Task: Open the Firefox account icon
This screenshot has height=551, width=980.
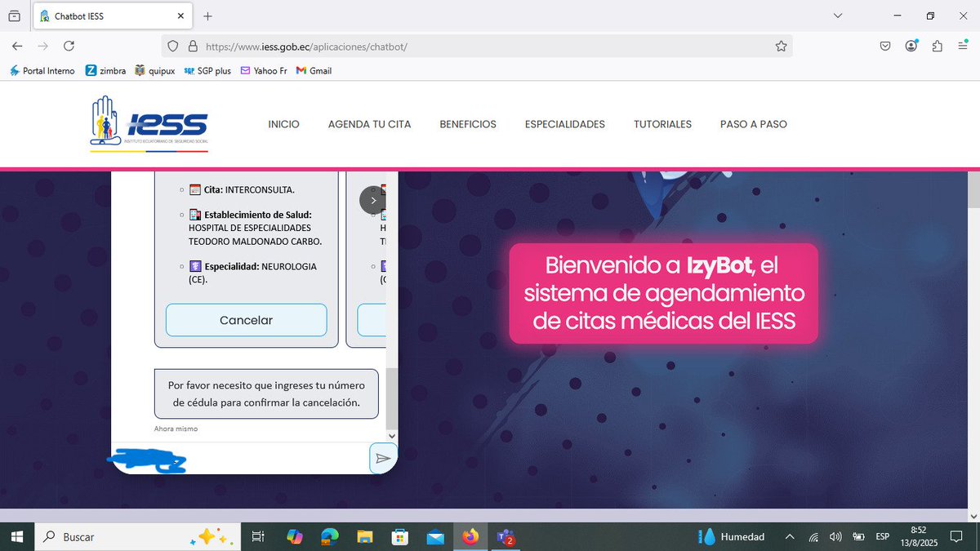Action: point(911,47)
